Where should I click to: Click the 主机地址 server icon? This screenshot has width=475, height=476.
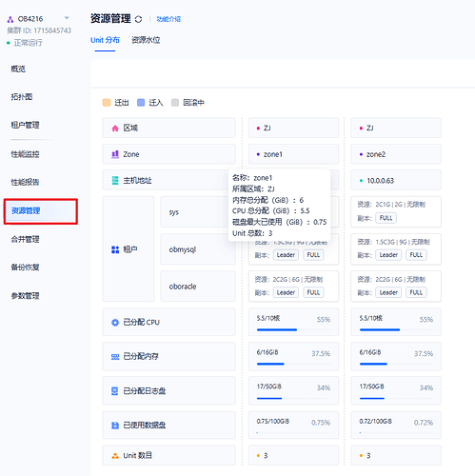coord(115,181)
